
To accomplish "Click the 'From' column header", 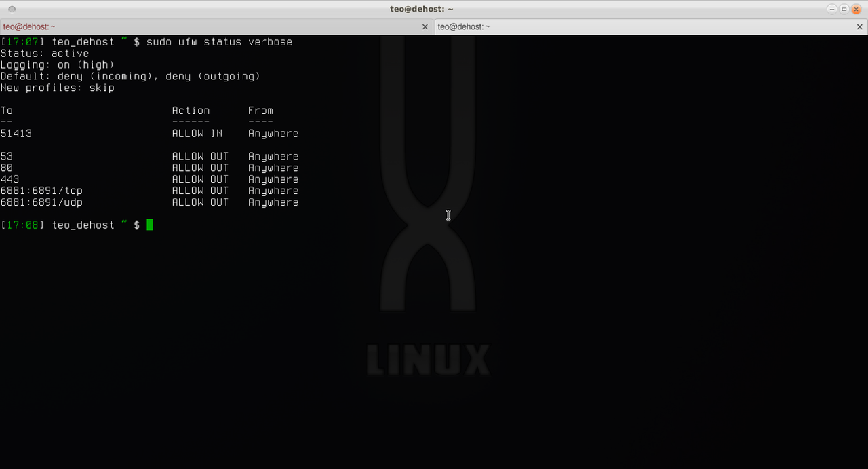I will coord(260,111).
